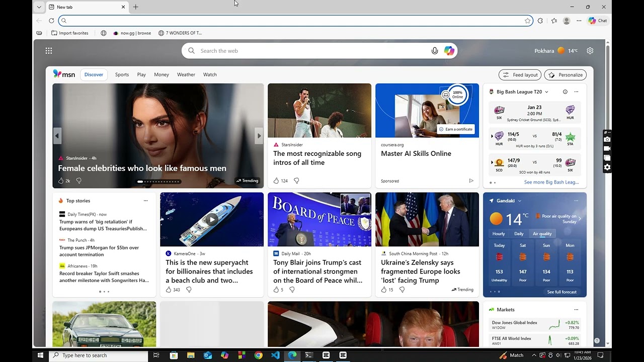Select the Discover tab
Image resolution: width=644 pixels, height=362 pixels.
(x=94, y=74)
